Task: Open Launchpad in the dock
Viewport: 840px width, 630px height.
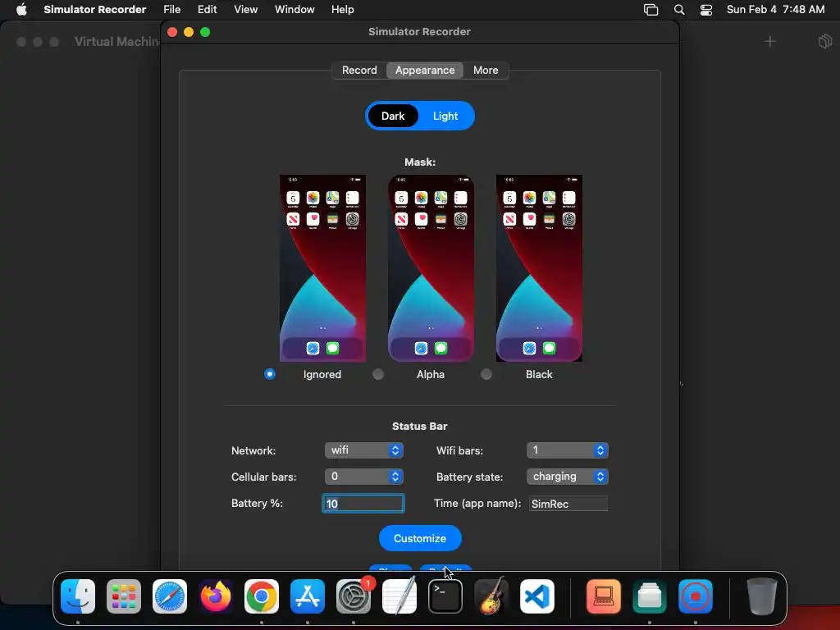Action: (124, 596)
